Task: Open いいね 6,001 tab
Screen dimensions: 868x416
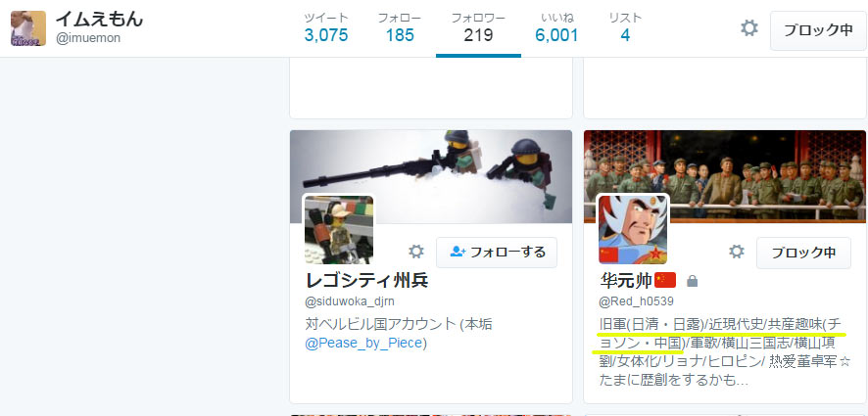Action: click(556, 28)
